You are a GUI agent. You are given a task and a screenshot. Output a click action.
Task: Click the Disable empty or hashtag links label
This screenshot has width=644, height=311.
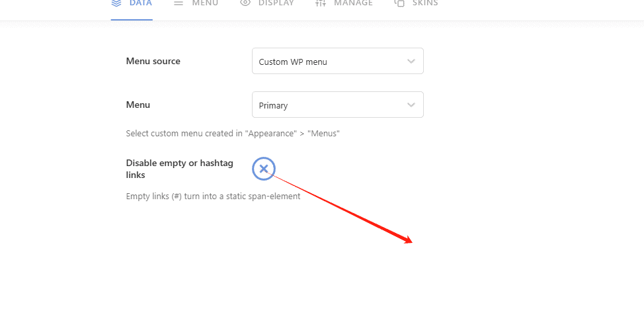179,169
